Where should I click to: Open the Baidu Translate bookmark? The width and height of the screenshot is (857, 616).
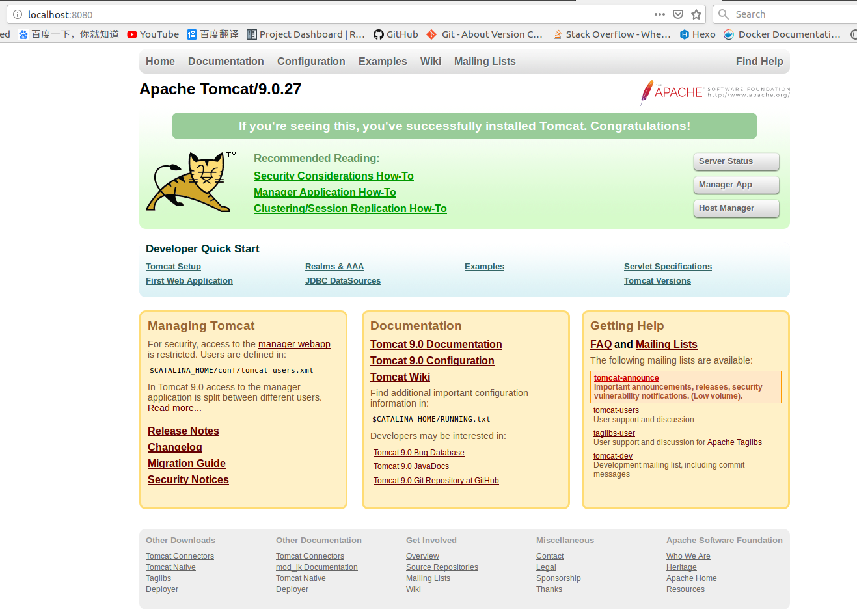(213, 34)
